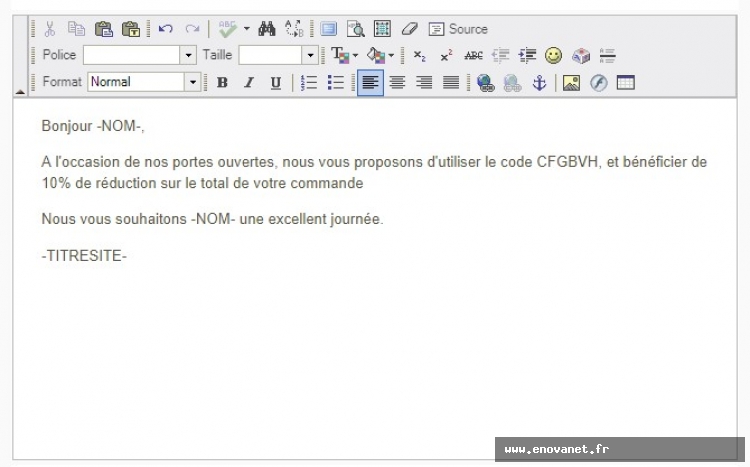Screen dimensions: 750x467
Task: Open the Taille size dropdown
Action: tap(310, 55)
